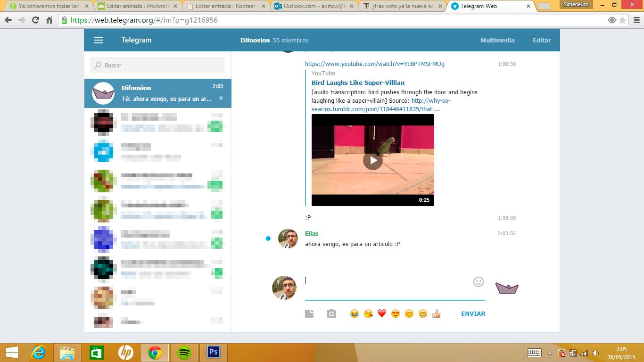The image size is (644, 362).
Task: Switch to the "¿Has visto ya la nueva" tab
Action: point(403,6)
